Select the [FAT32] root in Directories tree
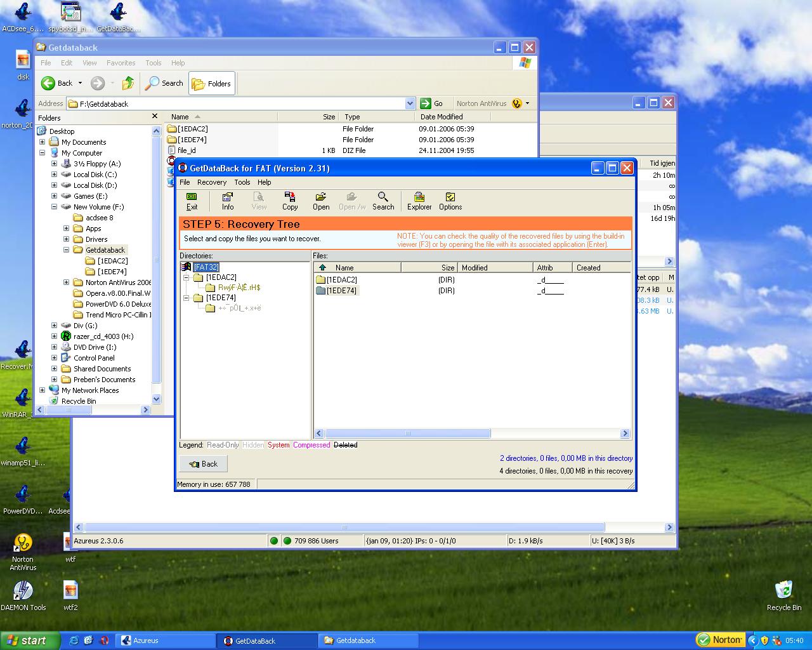This screenshot has width=812, height=650. pyautogui.click(x=206, y=267)
